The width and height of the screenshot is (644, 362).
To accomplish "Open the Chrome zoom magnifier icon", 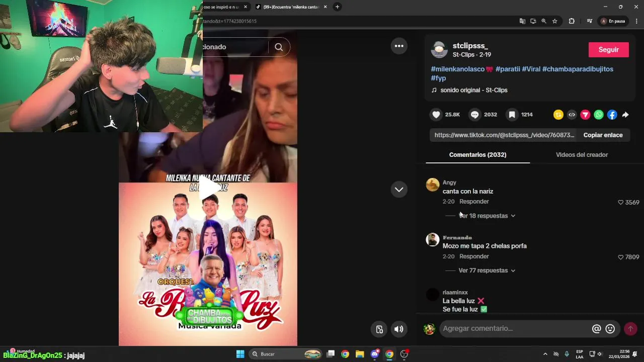I will coord(544,21).
